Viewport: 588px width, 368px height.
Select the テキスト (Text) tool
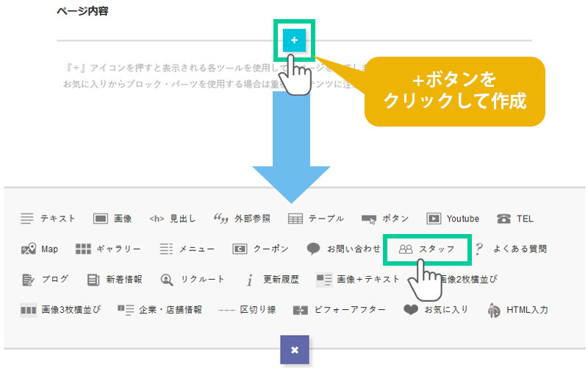pyautogui.click(x=49, y=219)
